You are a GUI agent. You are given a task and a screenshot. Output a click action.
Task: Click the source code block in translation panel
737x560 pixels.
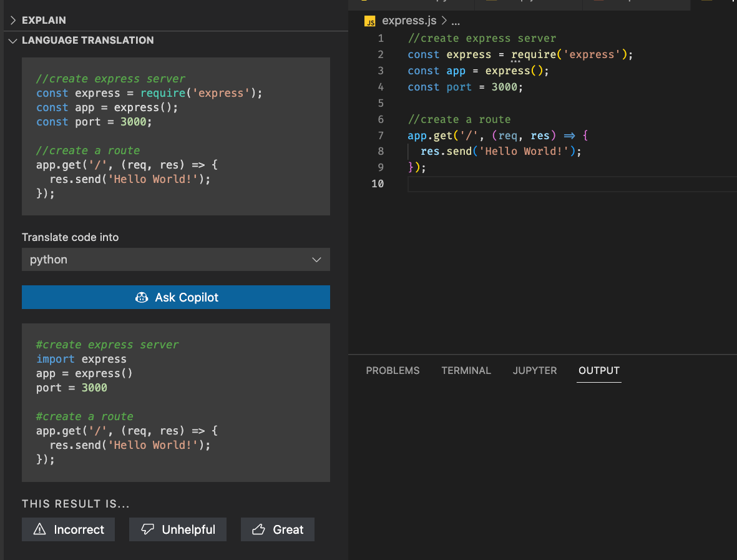tap(176, 136)
